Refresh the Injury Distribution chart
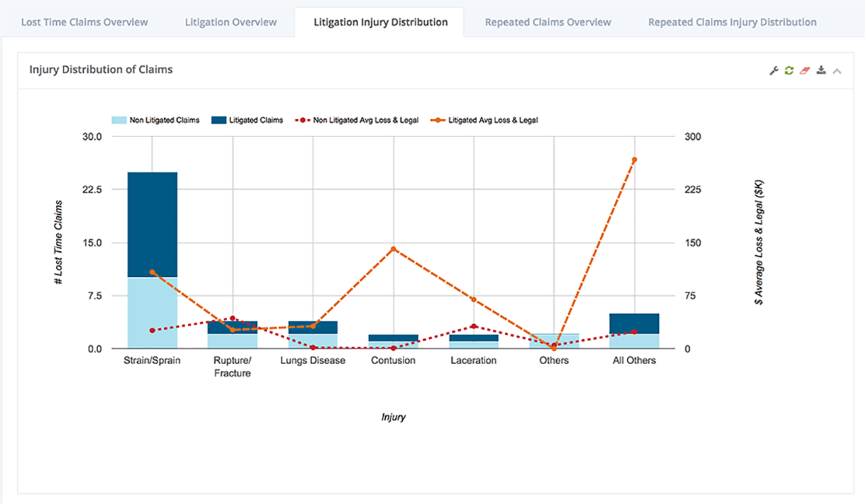This screenshot has width=865, height=504. [x=789, y=70]
